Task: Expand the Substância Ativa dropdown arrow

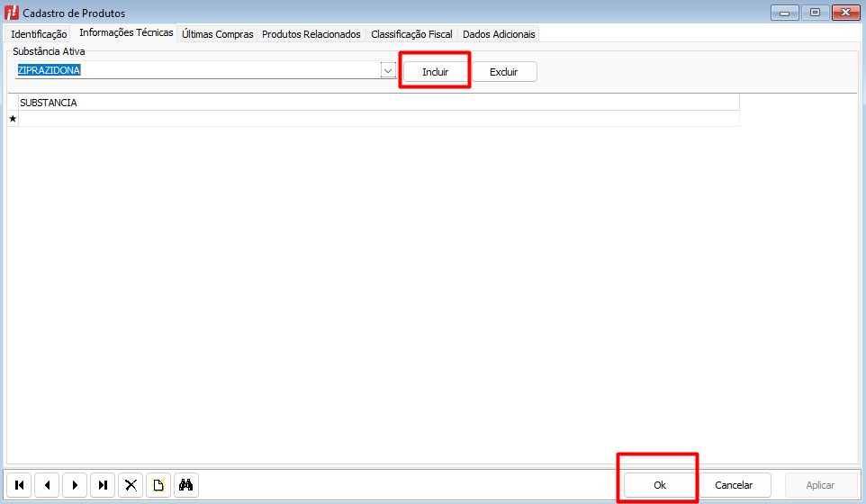Action: 388,70
